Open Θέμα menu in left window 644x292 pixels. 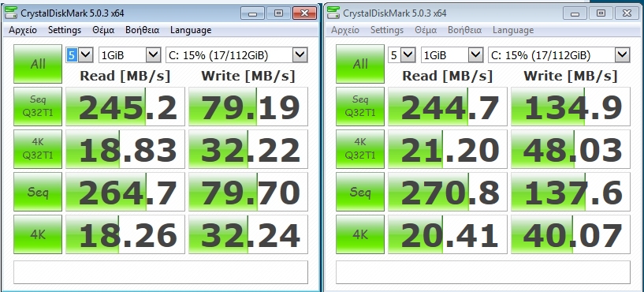click(x=103, y=30)
